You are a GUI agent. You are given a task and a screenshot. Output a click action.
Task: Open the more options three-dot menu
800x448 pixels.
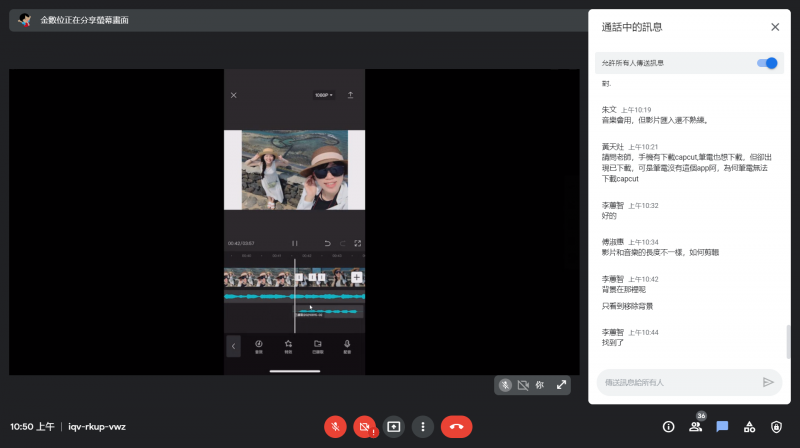pos(422,427)
